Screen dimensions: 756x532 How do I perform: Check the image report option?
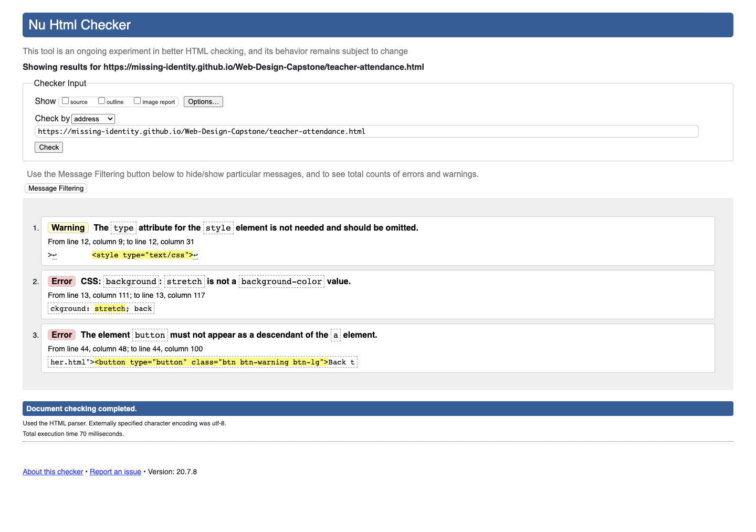click(138, 101)
